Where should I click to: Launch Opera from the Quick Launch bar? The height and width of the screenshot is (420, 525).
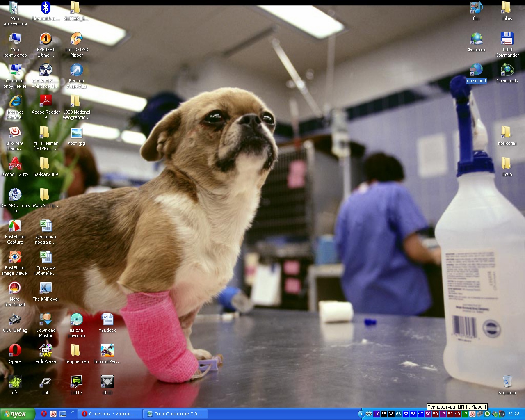pyautogui.click(x=44, y=414)
